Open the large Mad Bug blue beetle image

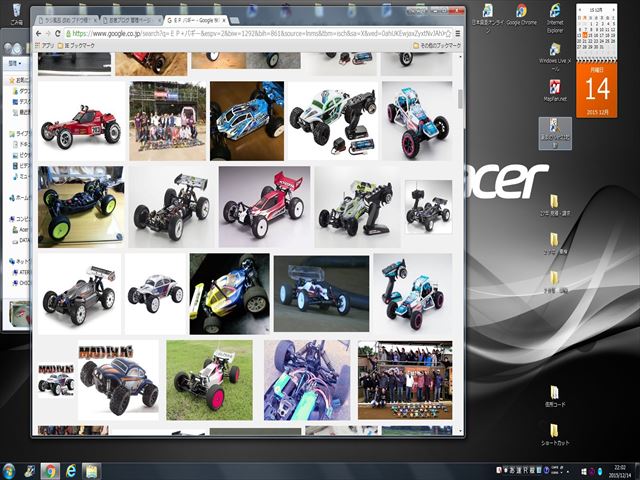(x=118, y=380)
